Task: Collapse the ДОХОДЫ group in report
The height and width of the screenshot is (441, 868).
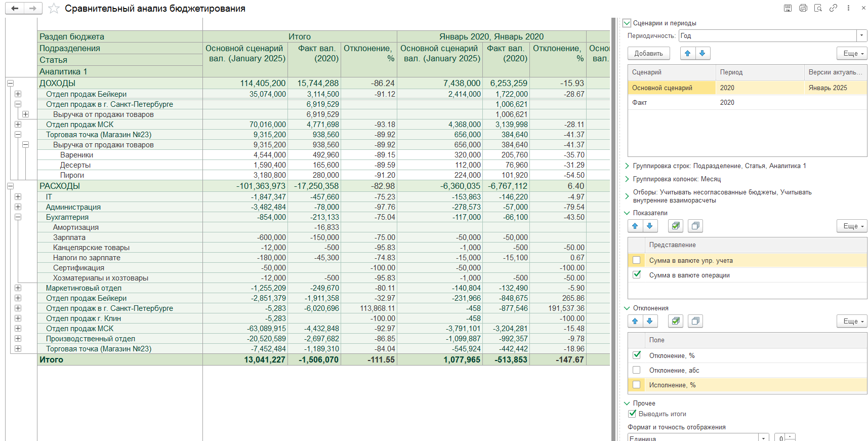Action: 10,83
